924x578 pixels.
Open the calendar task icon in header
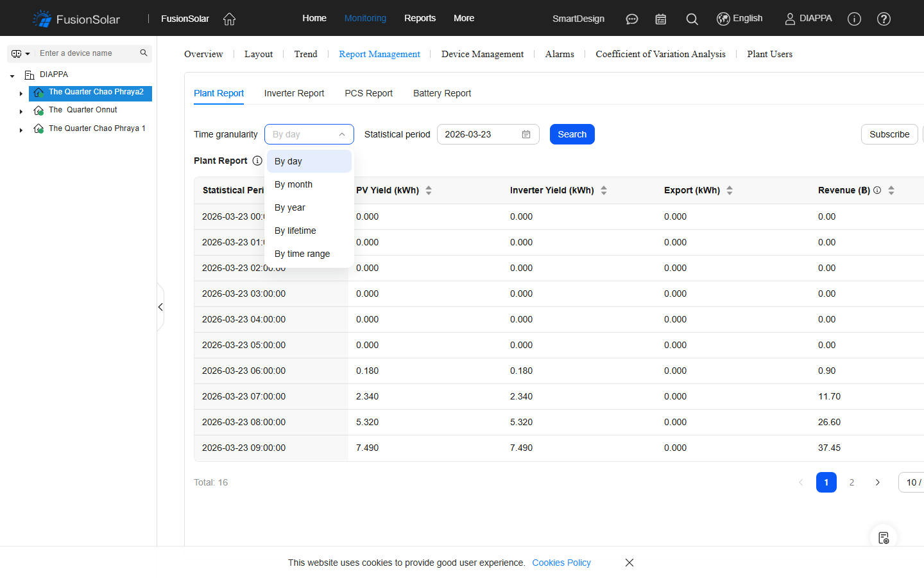click(660, 19)
